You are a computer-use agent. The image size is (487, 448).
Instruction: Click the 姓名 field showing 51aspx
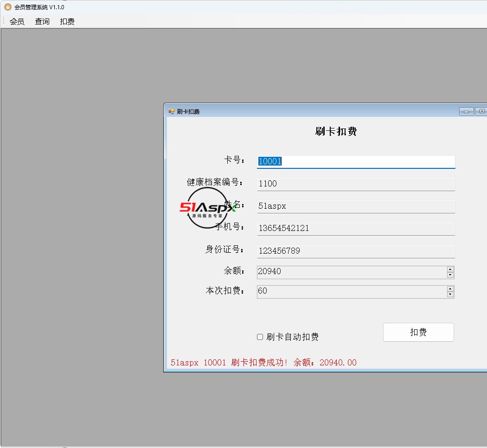point(356,206)
